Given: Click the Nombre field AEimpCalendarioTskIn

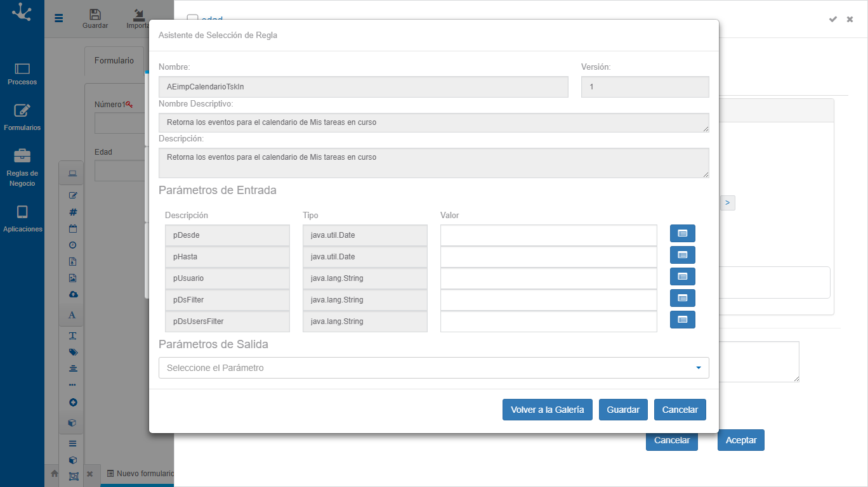Looking at the screenshot, I should pyautogui.click(x=364, y=87).
